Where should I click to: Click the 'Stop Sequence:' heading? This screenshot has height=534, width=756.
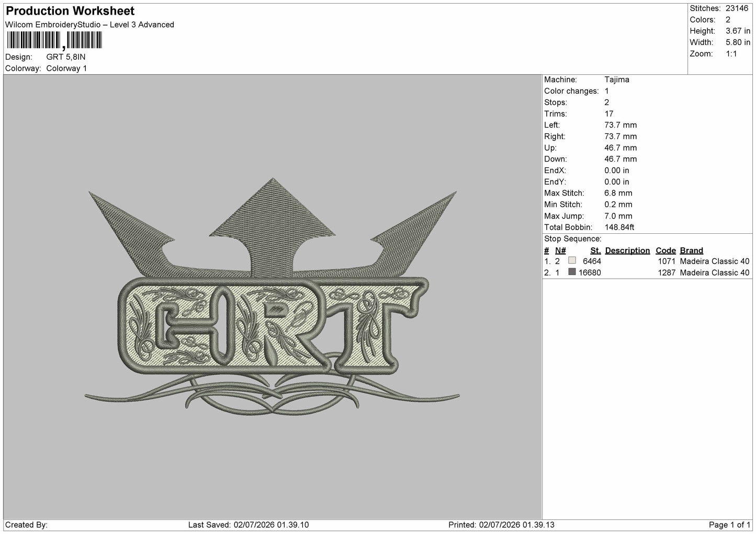(x=573, y=239)
